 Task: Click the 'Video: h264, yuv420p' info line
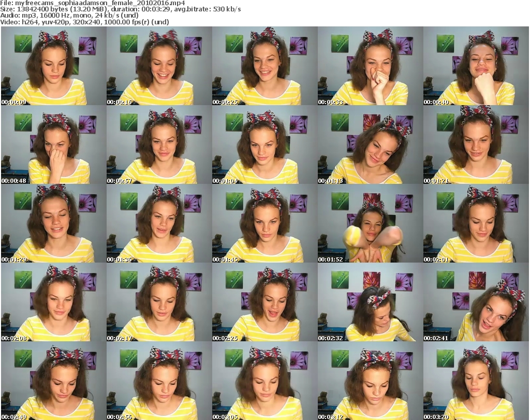tap(84, 22)
